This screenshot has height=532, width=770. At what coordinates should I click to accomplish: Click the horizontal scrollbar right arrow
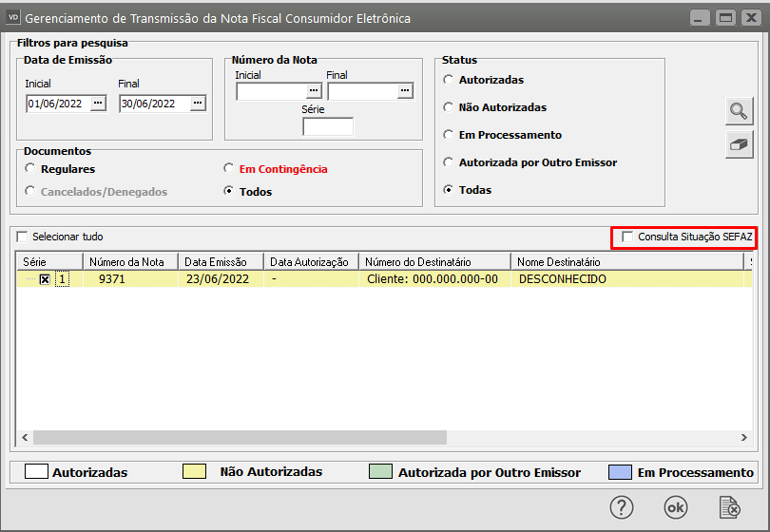point(743,438)
